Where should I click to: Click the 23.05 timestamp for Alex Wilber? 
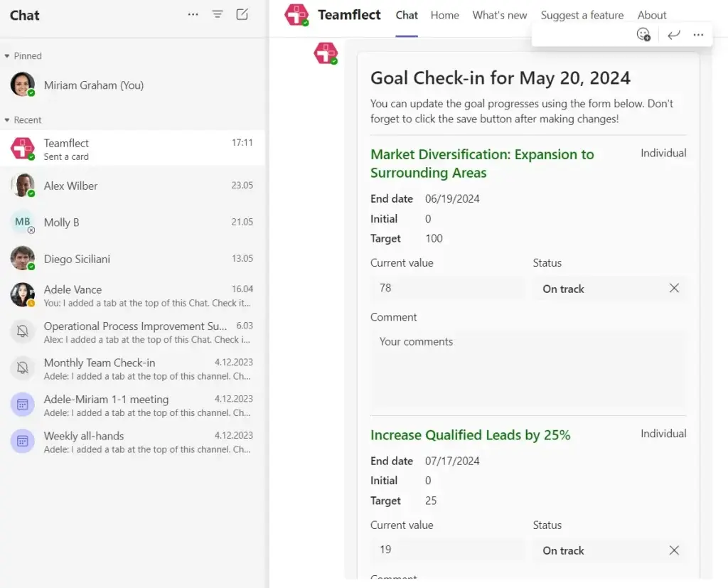pos(242,185)
